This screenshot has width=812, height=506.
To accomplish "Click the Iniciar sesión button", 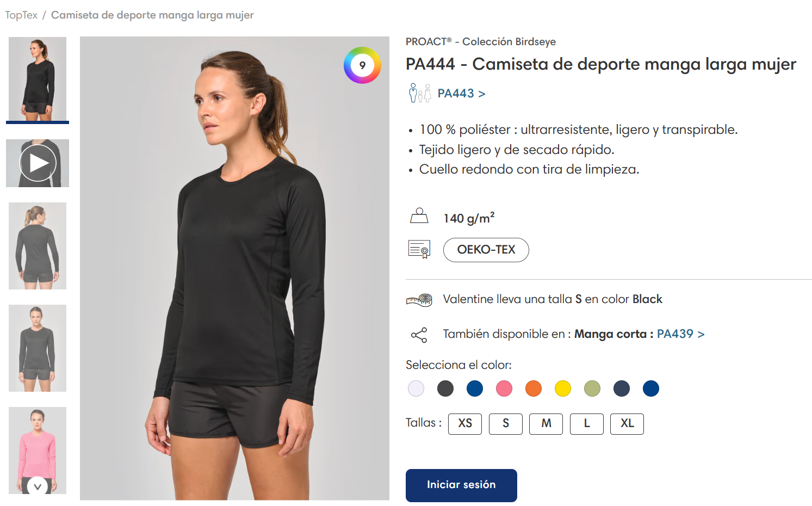I will 461,485.
